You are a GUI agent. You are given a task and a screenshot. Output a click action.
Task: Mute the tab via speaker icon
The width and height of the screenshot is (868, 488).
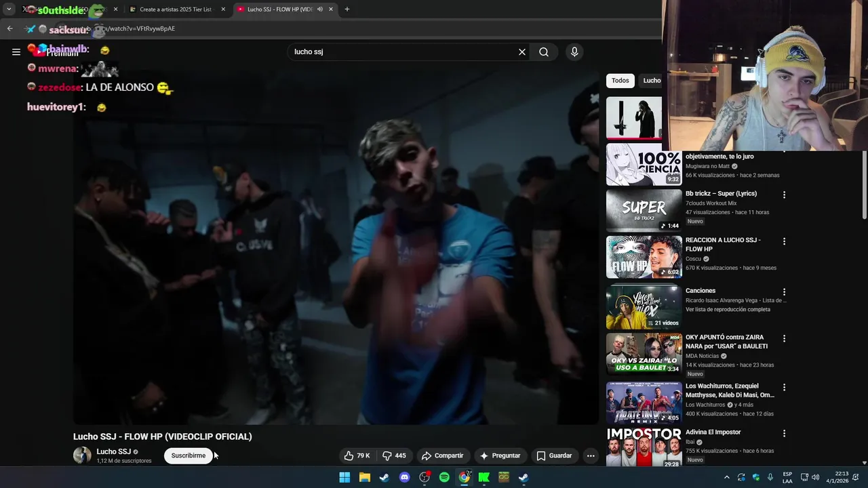[319, 9]
